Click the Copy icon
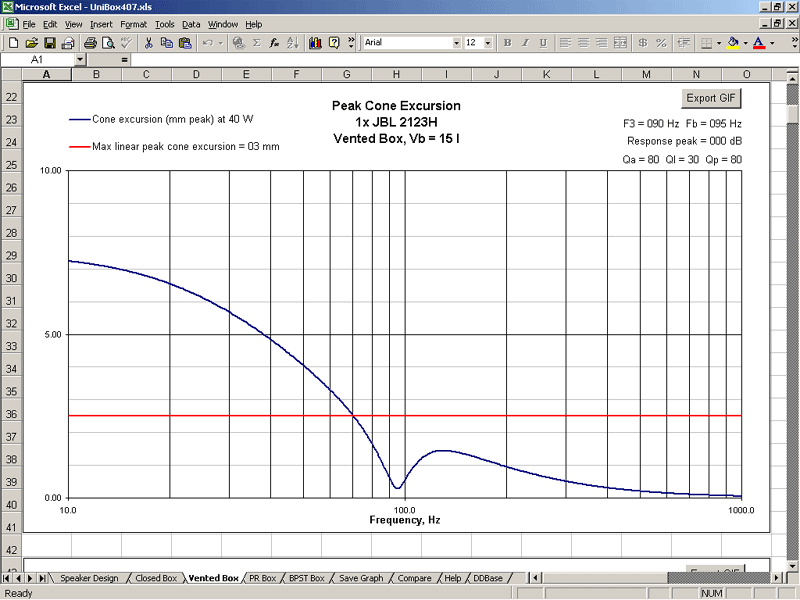The image size is (800, 600). [167, 43]
